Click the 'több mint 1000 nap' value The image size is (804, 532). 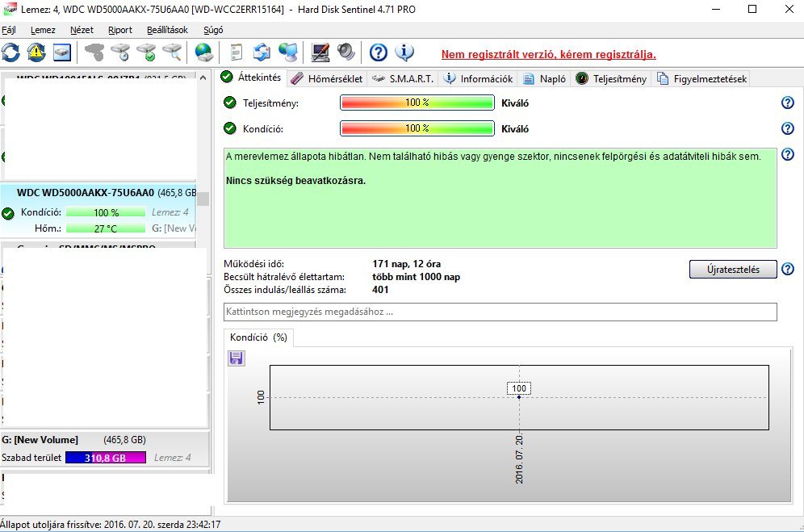click(x=417, y=277)
